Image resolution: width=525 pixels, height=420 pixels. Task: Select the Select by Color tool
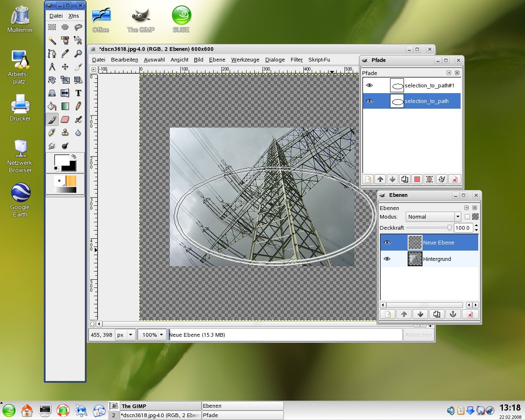pos(65,40)
